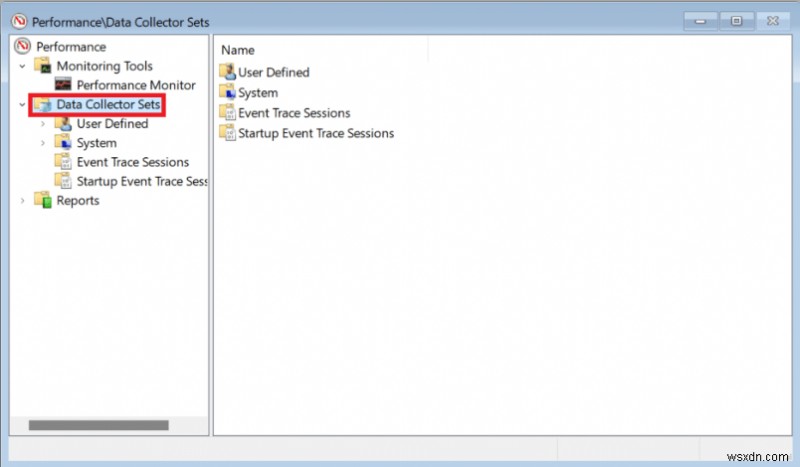
Task: Collapse the Data Collector Sets node
Action: pyautogui.click(x=22, y=105)
